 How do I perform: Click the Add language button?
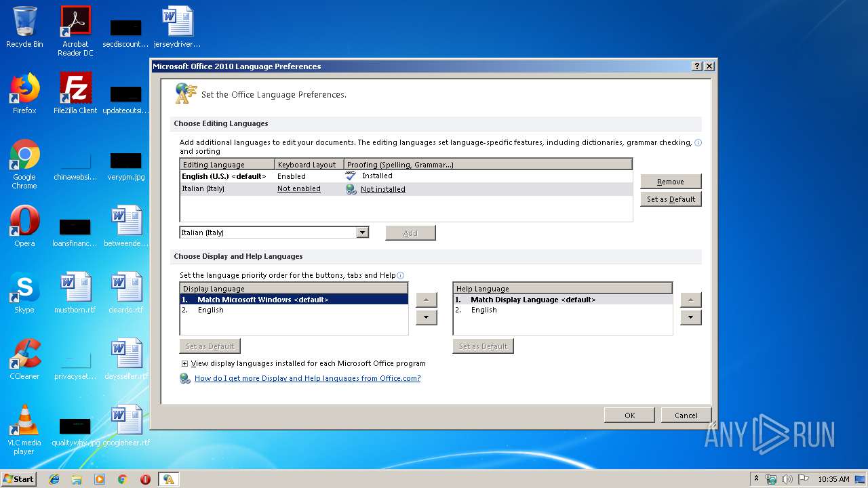(410, 233)
